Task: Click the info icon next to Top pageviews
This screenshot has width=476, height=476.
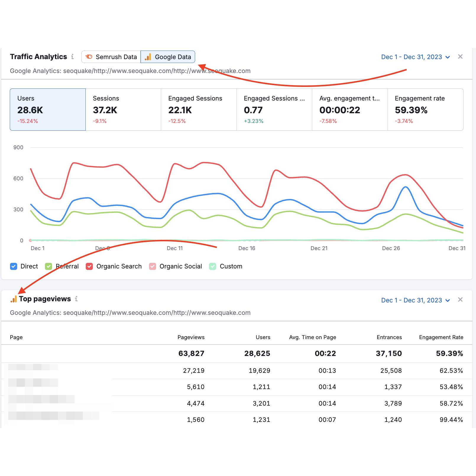Action: (76, 299)
